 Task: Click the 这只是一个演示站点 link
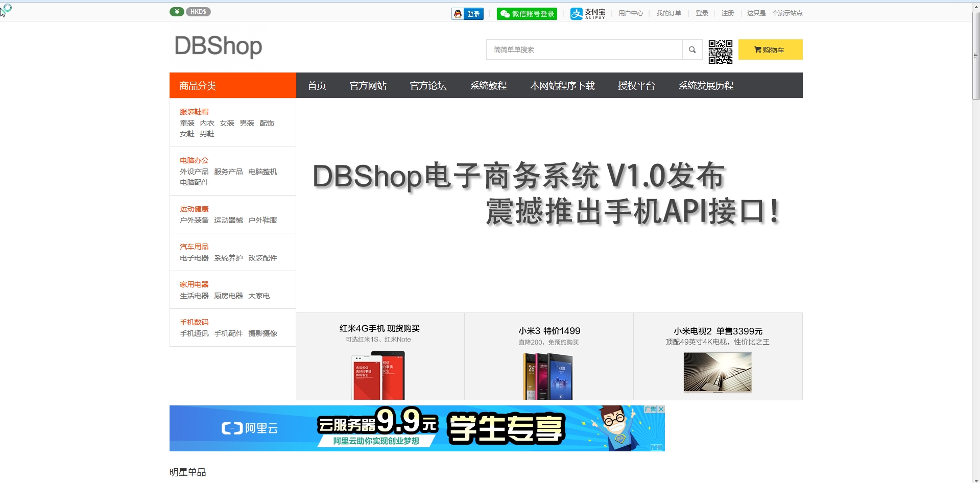(x=775, y=13)
